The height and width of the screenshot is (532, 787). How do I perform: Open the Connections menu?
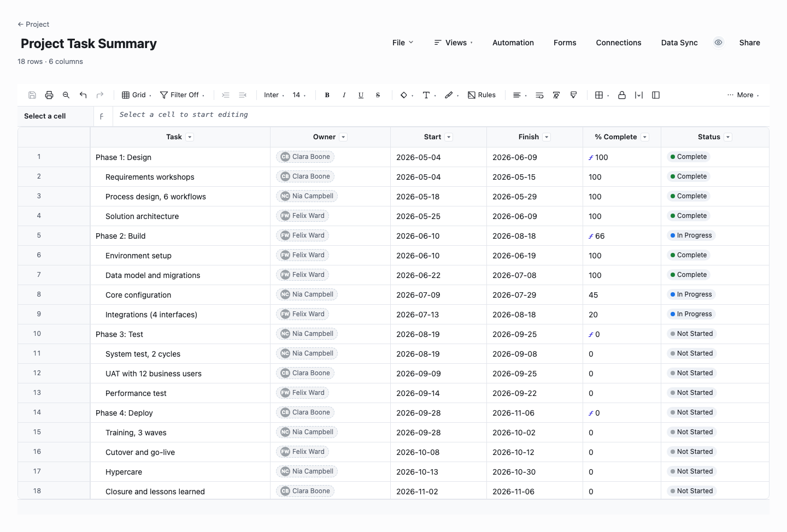(x=619, y=43)
